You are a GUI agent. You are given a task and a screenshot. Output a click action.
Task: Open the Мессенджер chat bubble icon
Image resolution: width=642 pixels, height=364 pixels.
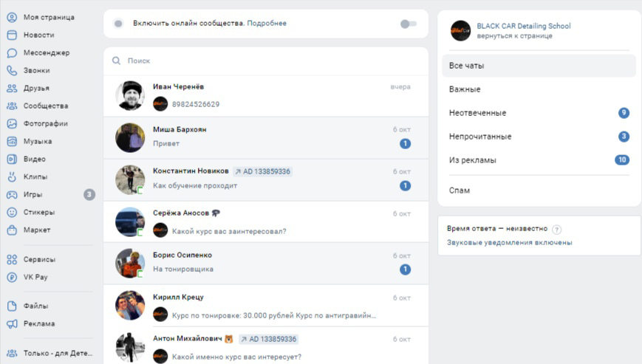[12, 52]
